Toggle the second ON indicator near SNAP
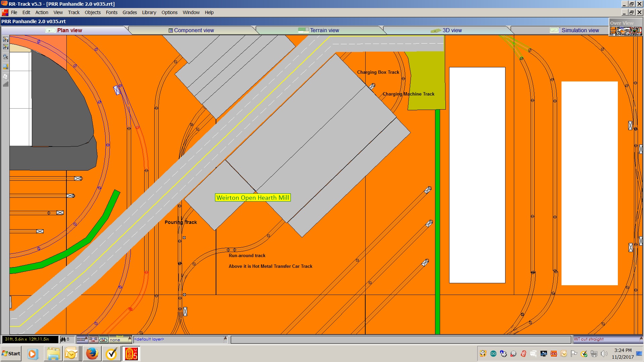Image resolution: width=644 pixels, height=362 pixels. click(x=103, y=340)
